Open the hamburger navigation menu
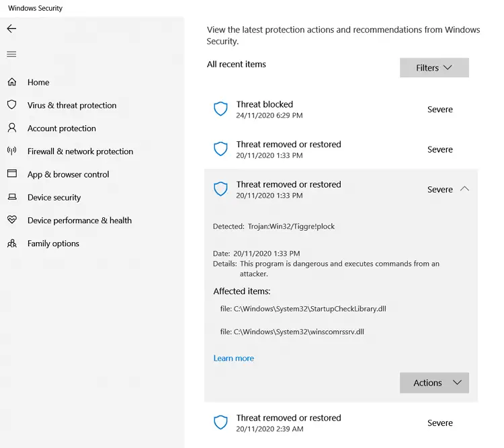The height and width of the screenshot is (448, 504). point(11,54)
